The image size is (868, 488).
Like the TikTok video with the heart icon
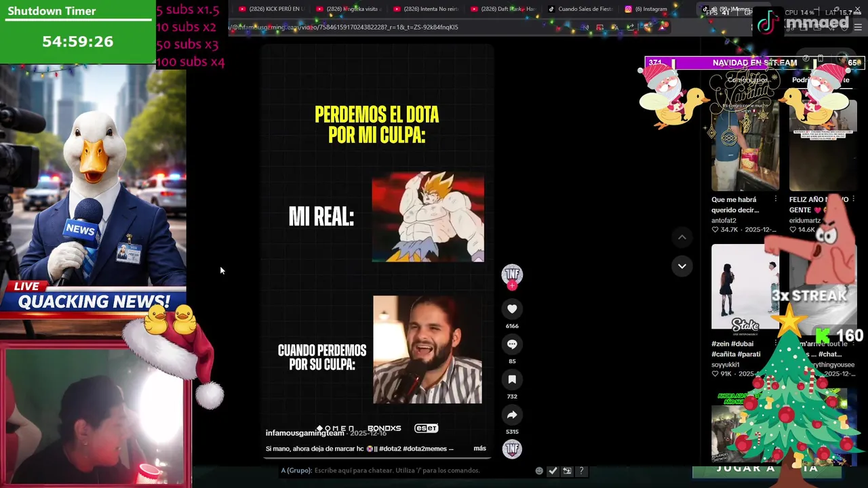pos(512,309)
